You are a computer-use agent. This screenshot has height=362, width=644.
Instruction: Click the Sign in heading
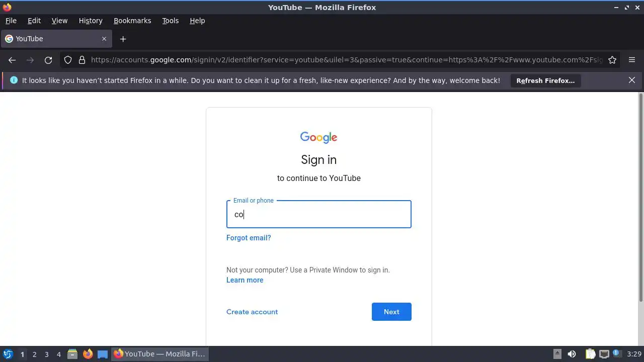coord(318,160)
